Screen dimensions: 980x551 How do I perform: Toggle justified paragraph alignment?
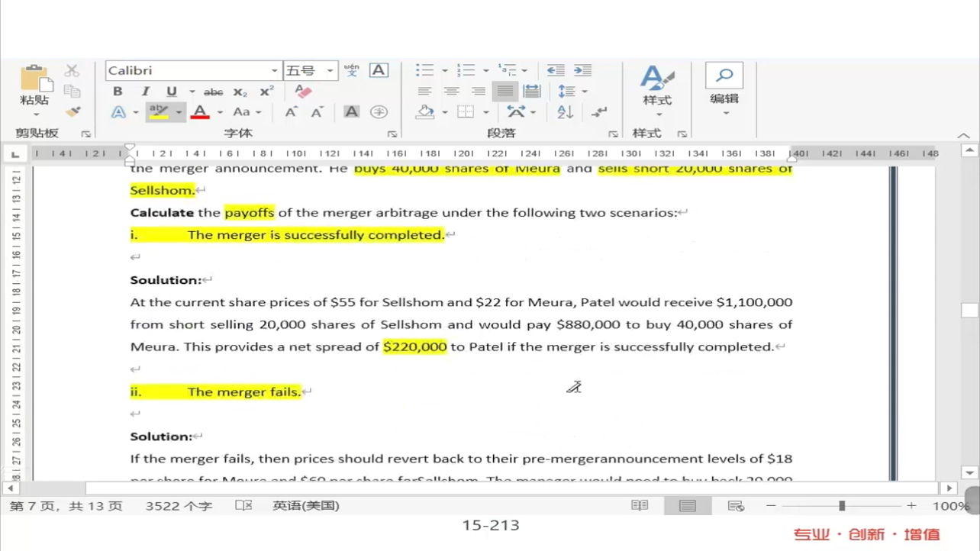(505, 92)
